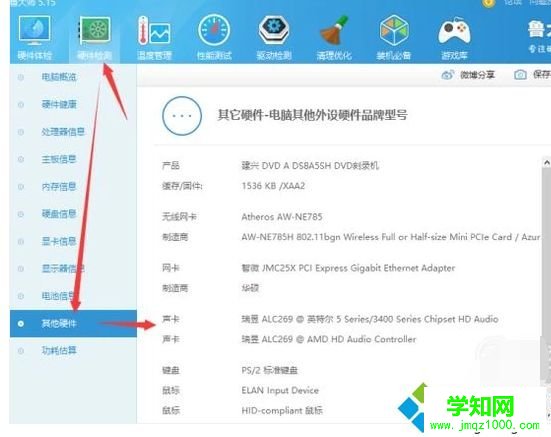The width and height of the screenshot is (551, 437).
Task: Open the 游戏库 game library
Action: [454, 38]
